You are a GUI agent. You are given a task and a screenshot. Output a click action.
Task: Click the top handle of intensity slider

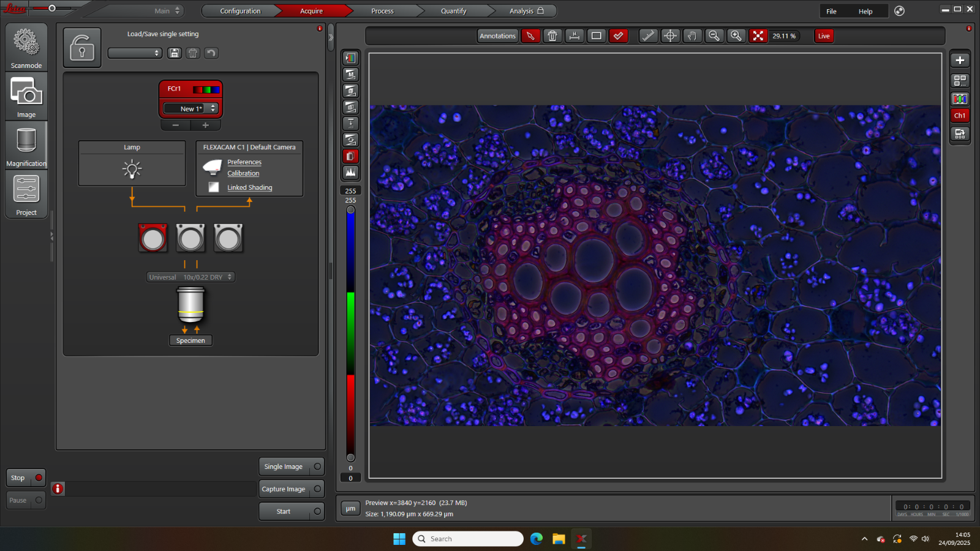350,210
